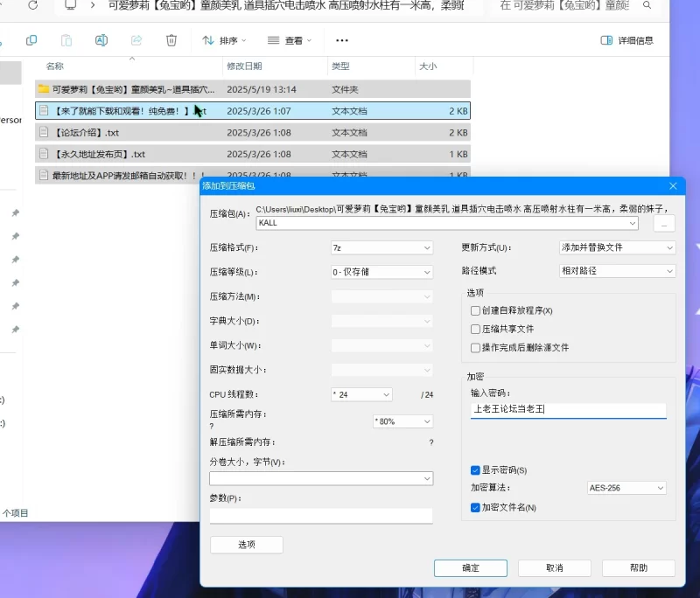
Task: Enable the 操作完成后删除源文件 checkbox
Action: (475, 347)
